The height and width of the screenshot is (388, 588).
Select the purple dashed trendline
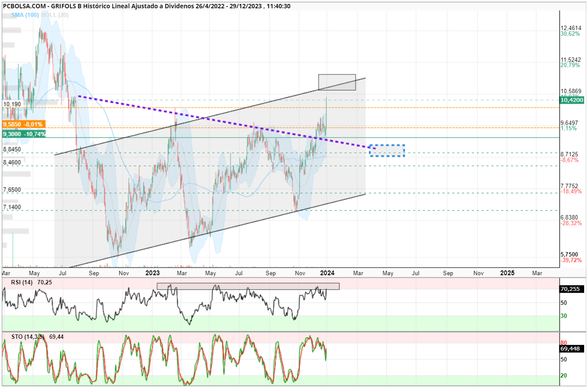(x=226, y=122)
